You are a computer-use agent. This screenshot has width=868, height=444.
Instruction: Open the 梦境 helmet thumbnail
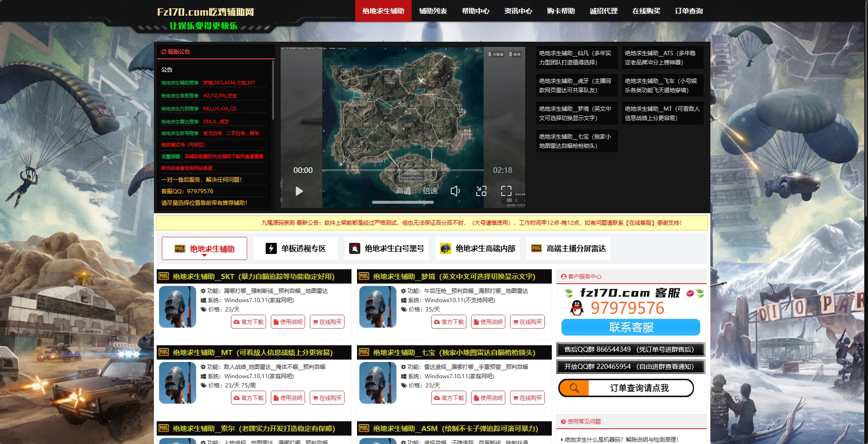pos(378,307)
